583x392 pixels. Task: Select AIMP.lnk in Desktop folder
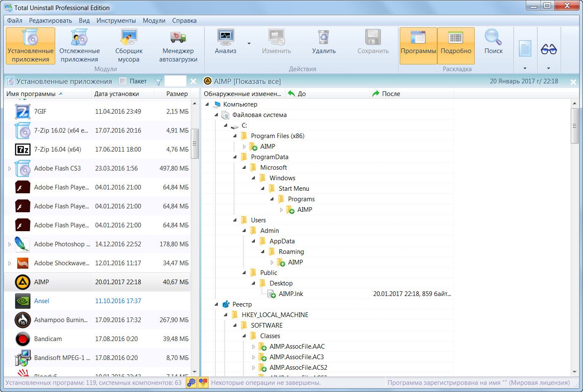[291, 294]
